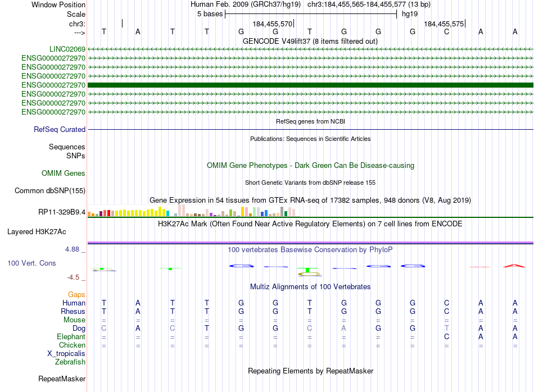Click the 5 bases scale bar line
534x392 pixels.
(x=311, y=14)
